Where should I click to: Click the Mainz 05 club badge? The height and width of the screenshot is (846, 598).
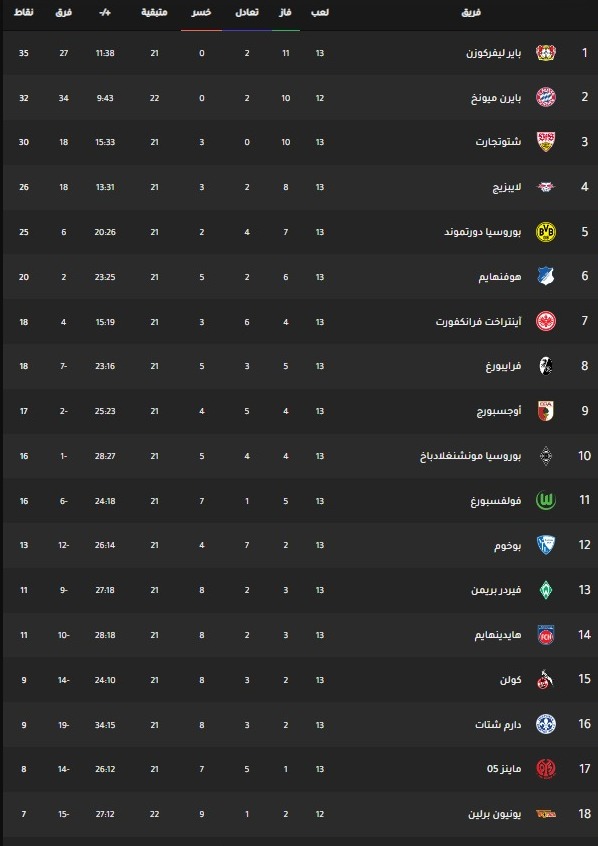(x=546, y=768)
